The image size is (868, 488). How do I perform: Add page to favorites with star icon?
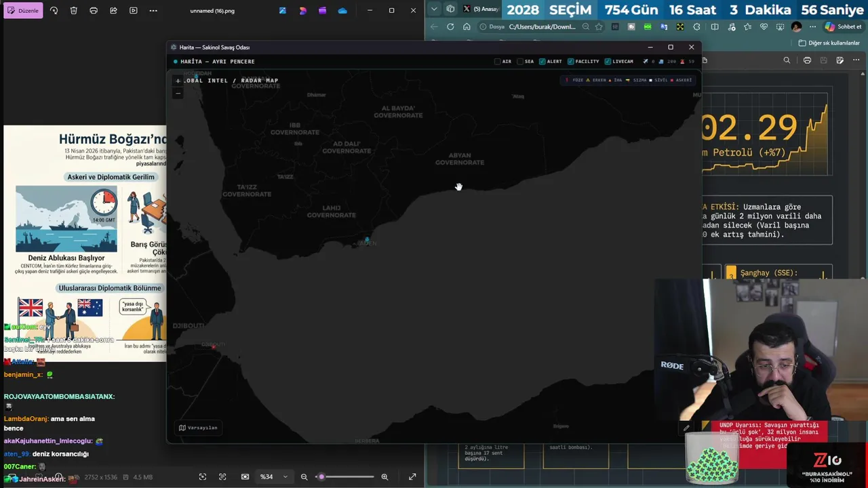[x=599, y=27]
